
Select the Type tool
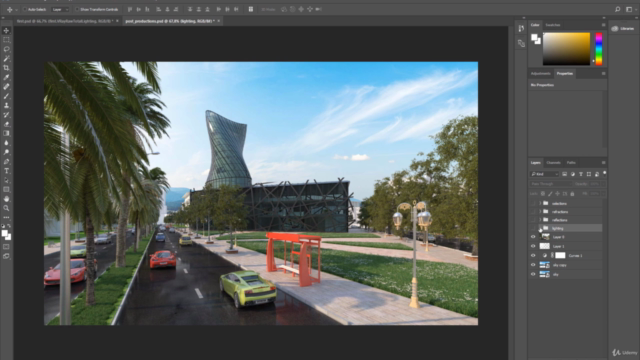coord(6,171)
